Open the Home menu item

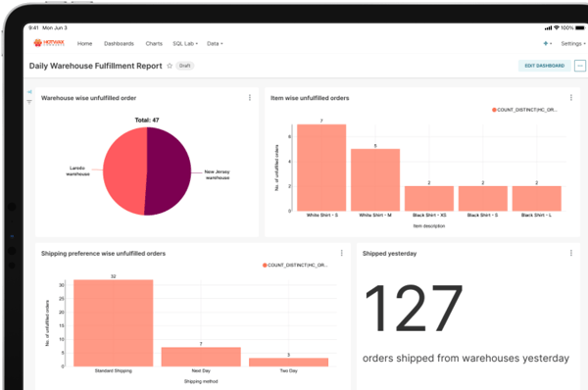(x=84, y=43)
